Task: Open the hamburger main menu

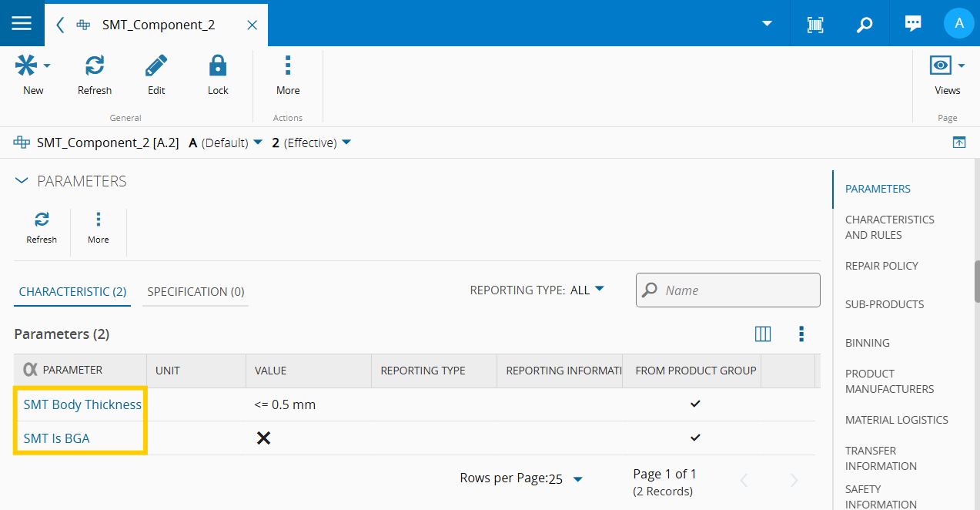Action: 22,23
